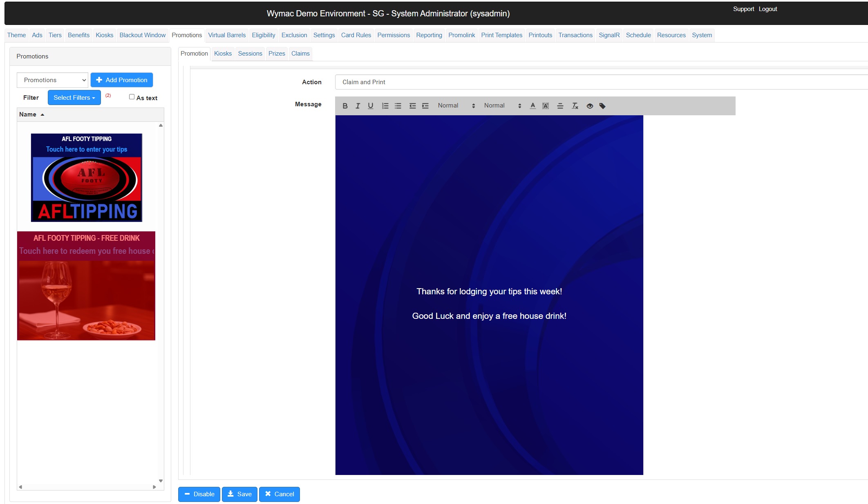Toggle underline formatting
The width and height of the screenshot is (868, 504).
370,106
